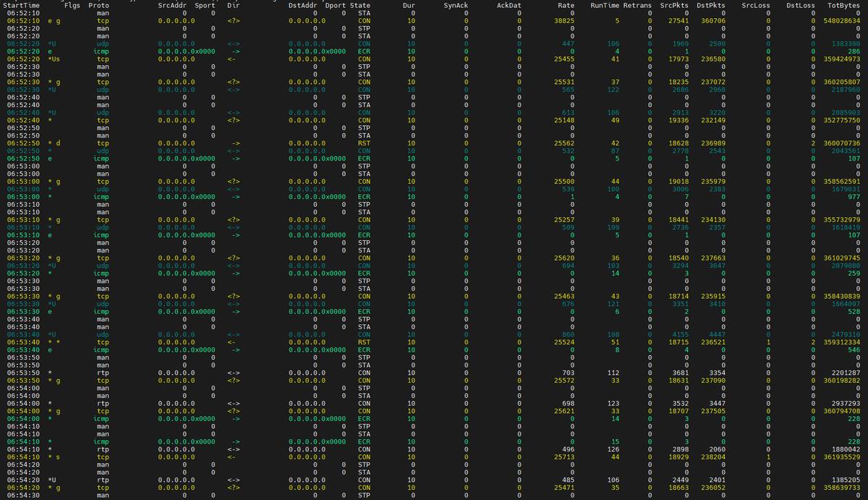Select the TotBytes value 360205807
The height and width of the screenshot is (500, 868).
841,82
